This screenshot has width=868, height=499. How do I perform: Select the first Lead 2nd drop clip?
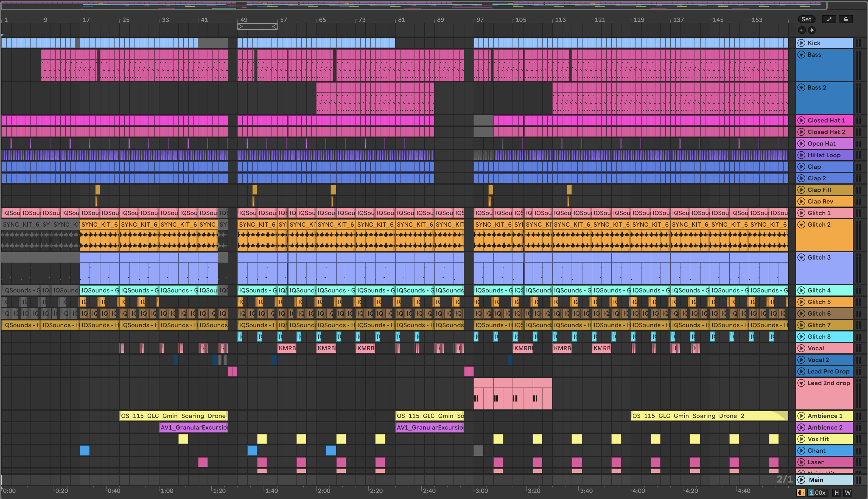click(x=483, y=394)
